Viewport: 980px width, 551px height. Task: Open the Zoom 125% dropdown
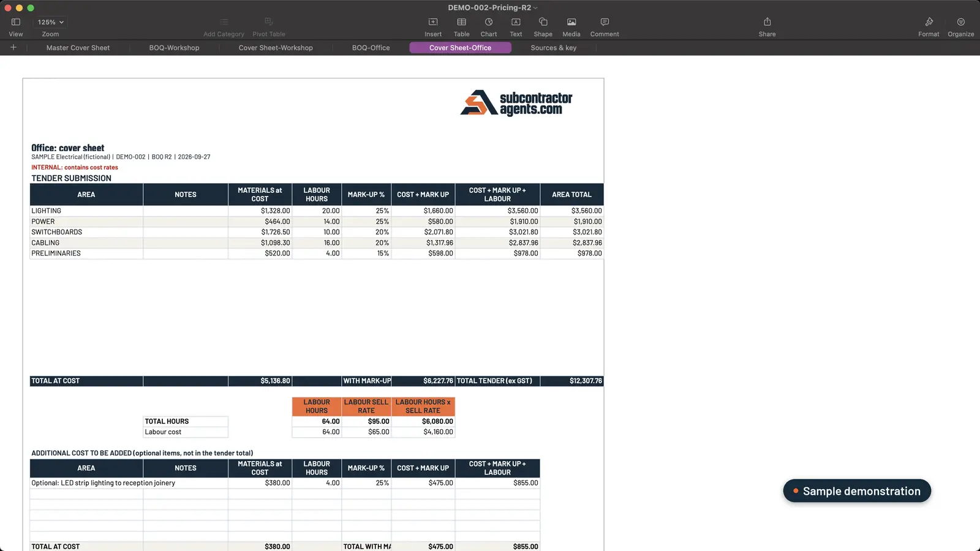point(50,22)
